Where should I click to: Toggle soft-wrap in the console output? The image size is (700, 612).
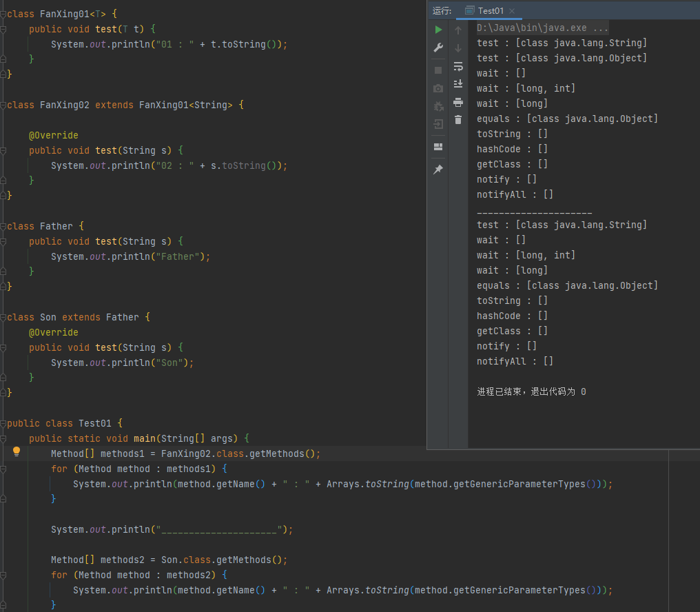458,67
